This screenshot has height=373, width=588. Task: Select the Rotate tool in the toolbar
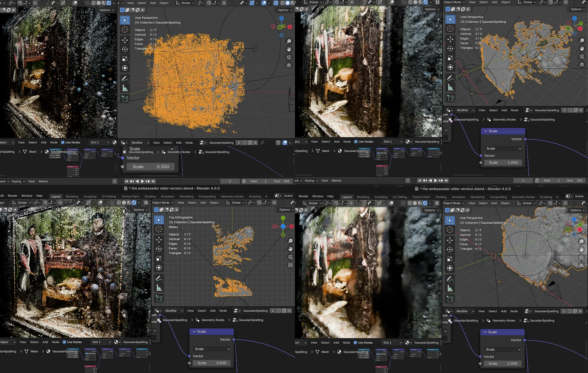pyautogui.click(x=125, y=49)
